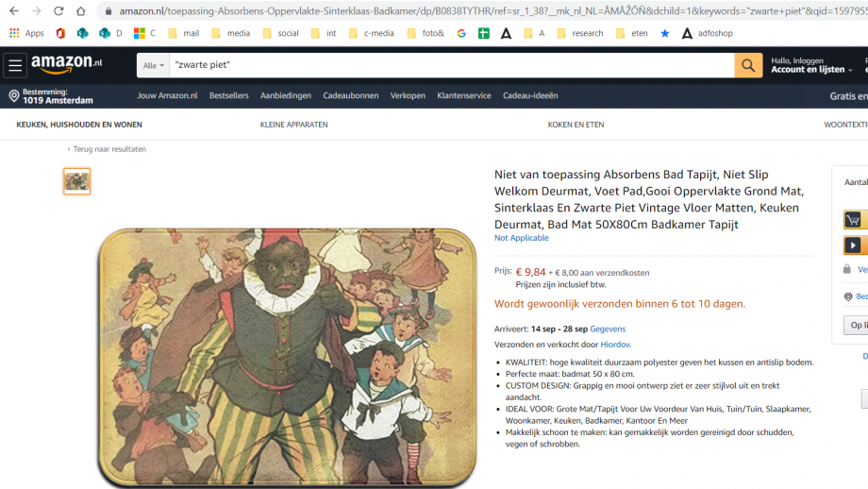This screenshot has width=868, height=489.
Task: Click the Gegevens delivery details link
Action: point(608,329)
